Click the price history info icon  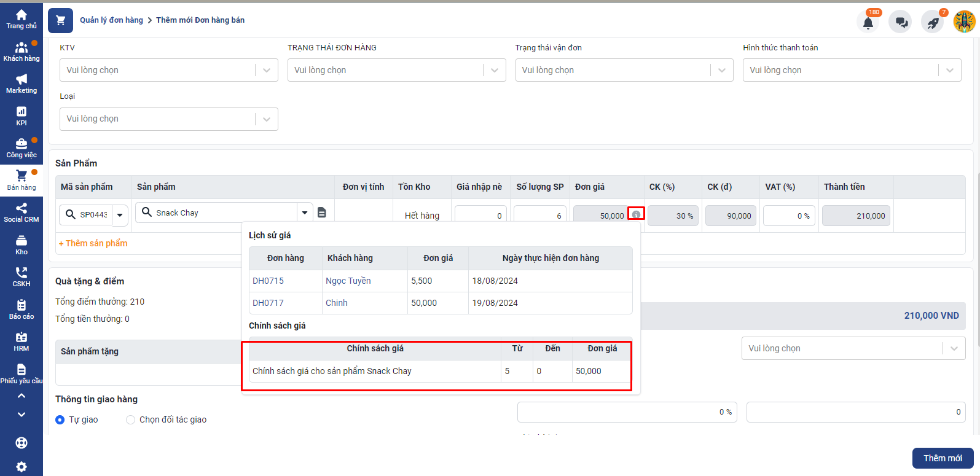pos(636,215)
